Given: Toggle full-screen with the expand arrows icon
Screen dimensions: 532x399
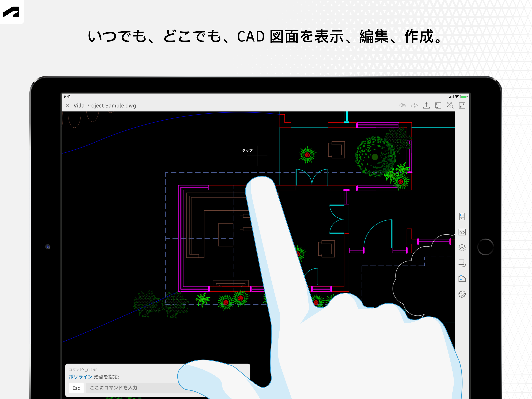Looking at the screenshot, I should [x=462, y=105].
